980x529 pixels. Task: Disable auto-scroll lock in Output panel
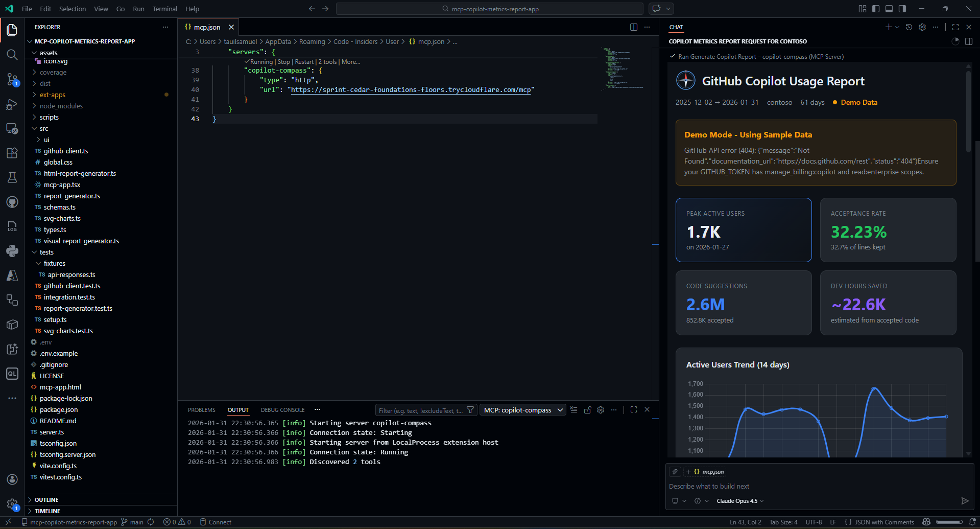[587, 409]
